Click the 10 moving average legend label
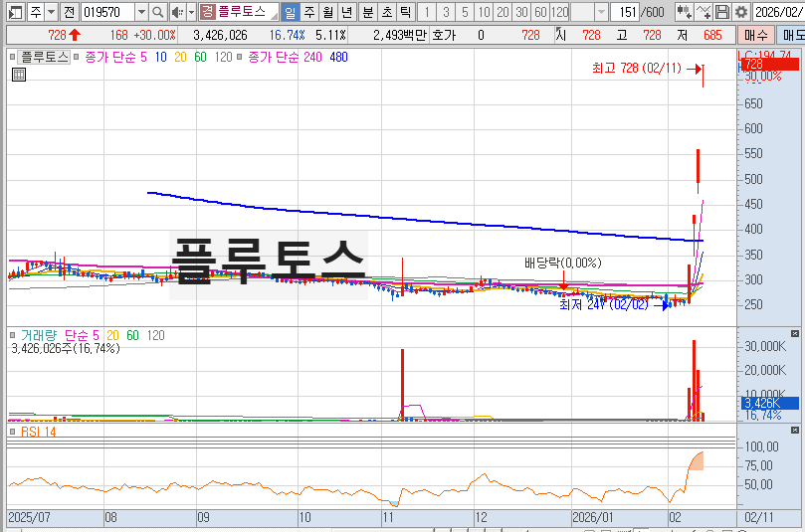805x532 pixels. [160, 57]
